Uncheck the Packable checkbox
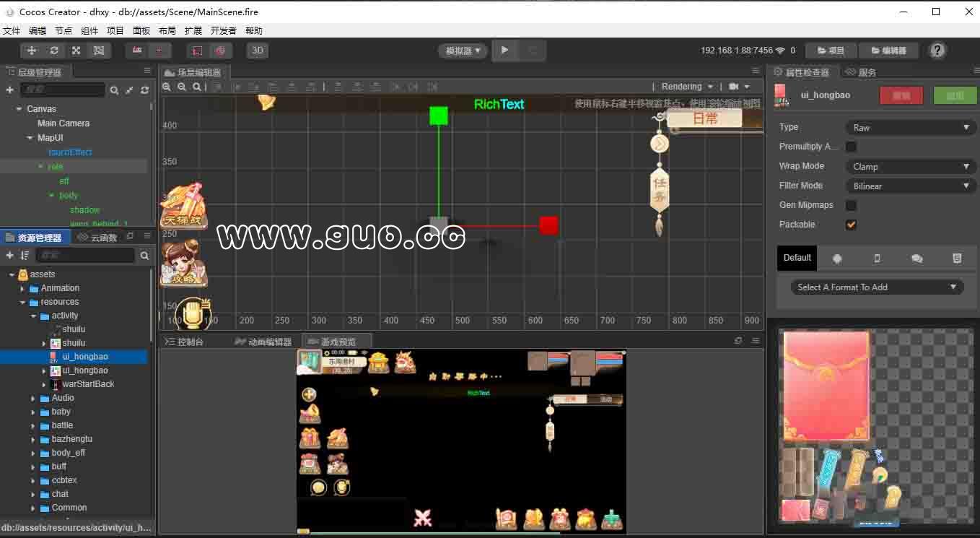This screenshot has height=538, width=980. click(851, 225)
